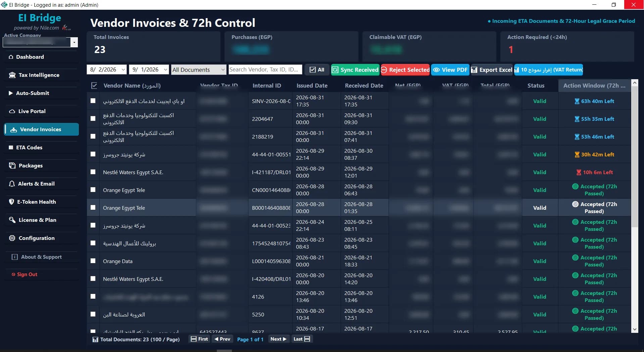Click the Total Documents table icon
Viewport: 644px width, 352px height.
[95, 340]
